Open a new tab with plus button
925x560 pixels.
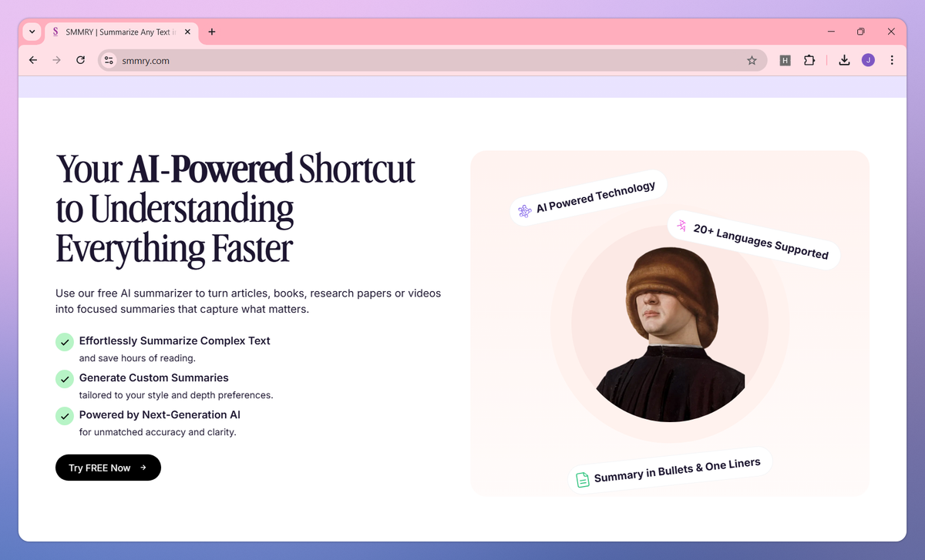point(212,32)
